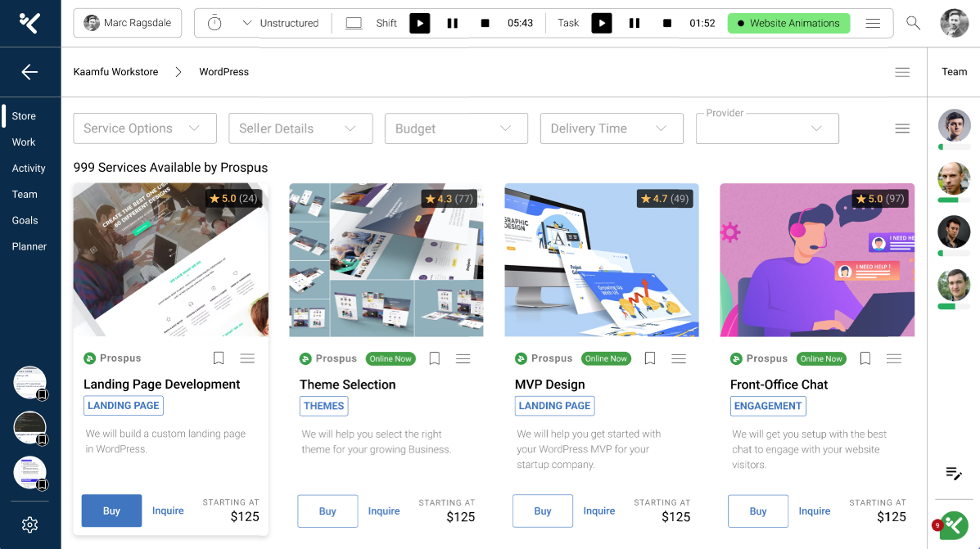The height and width of the screenshot is (549, 980).
Task: Open the search magnifier icon
Action: coord(913,23)
